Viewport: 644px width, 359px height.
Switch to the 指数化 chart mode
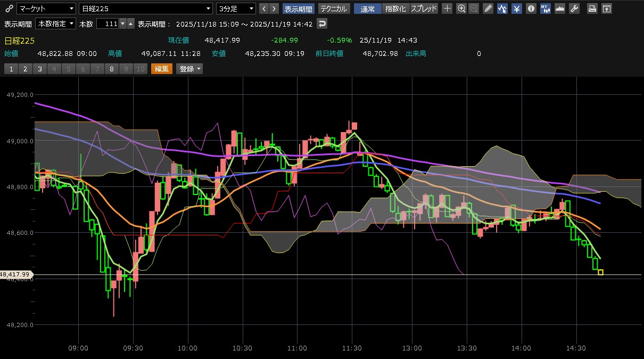click(x=395, y=9)
